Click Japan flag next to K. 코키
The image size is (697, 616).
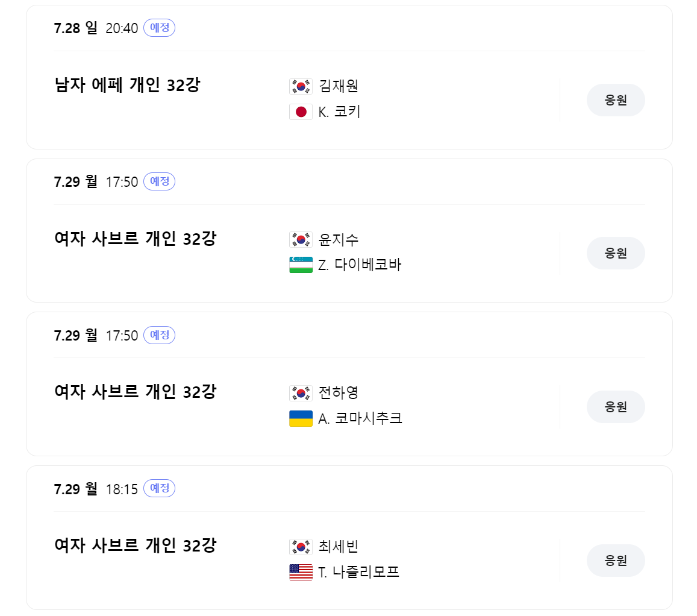click(301, 112)
